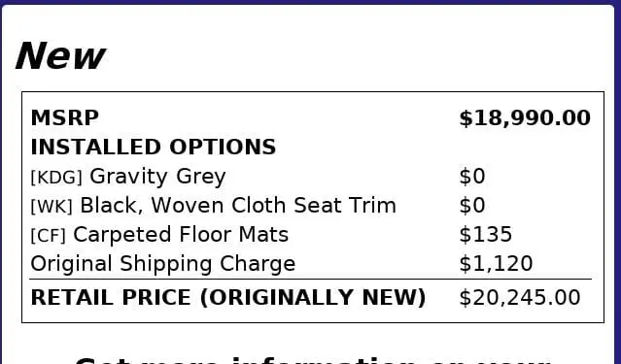
Task: Click the $20,245.00 retail price
Action: click(520, 298)
